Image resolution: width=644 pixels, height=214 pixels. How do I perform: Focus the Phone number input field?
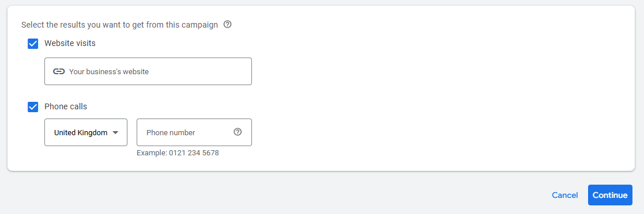pyautogui.click(x=194, y=132)
